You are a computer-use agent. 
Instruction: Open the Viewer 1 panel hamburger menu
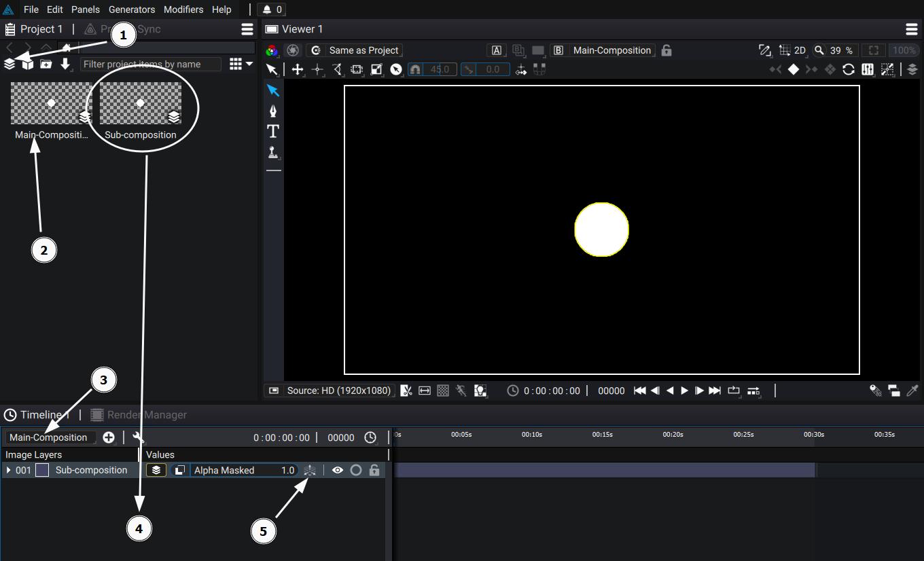coord(912,29)
